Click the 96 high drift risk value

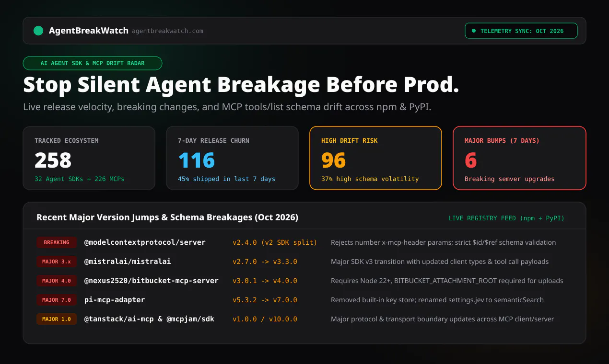point(334,160)
